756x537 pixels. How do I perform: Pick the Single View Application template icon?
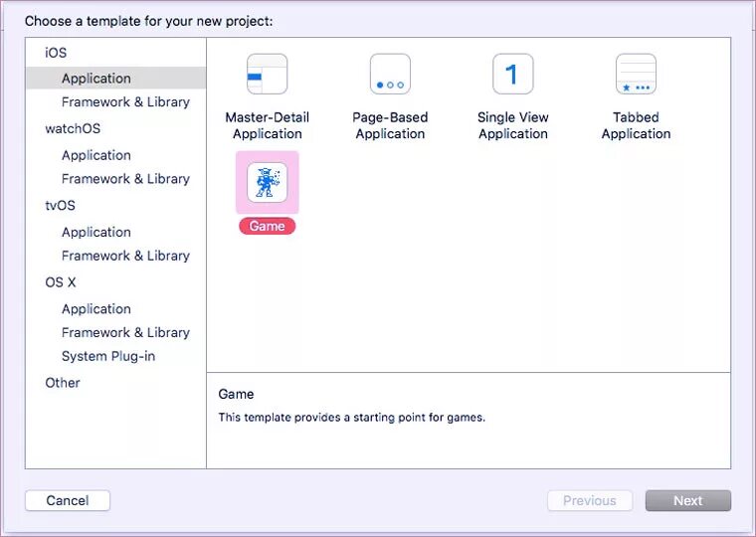tap(513, 75)
